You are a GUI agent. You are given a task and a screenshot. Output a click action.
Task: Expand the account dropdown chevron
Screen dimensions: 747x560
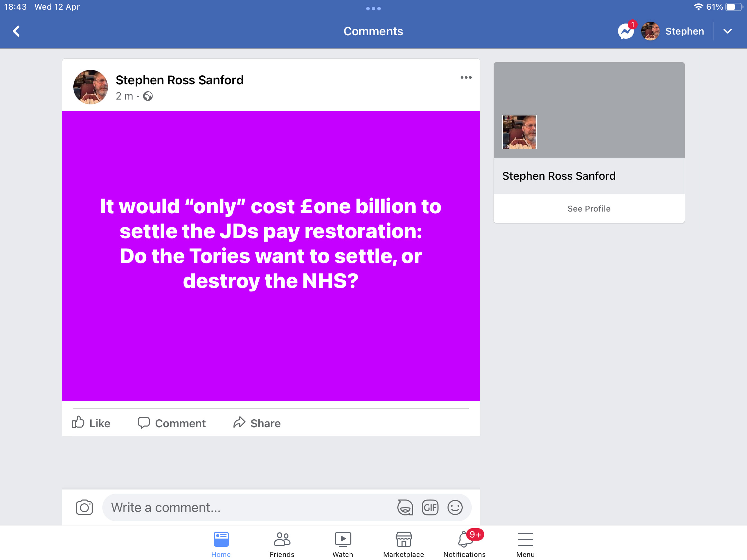point(728,31)
